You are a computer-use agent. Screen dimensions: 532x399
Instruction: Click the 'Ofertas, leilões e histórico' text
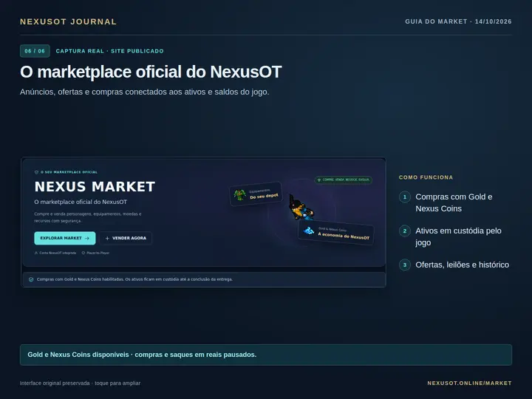pyautogui.click(x=463, y=265)
